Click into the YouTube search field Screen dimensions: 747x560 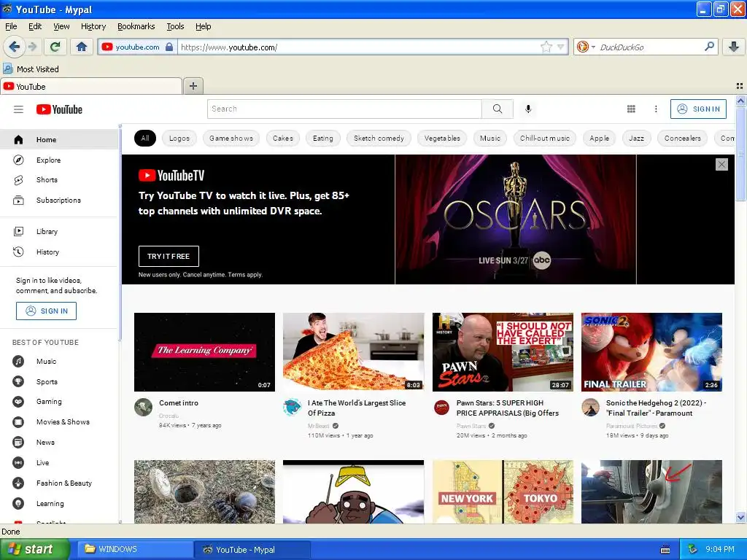(x=344, y=109)
